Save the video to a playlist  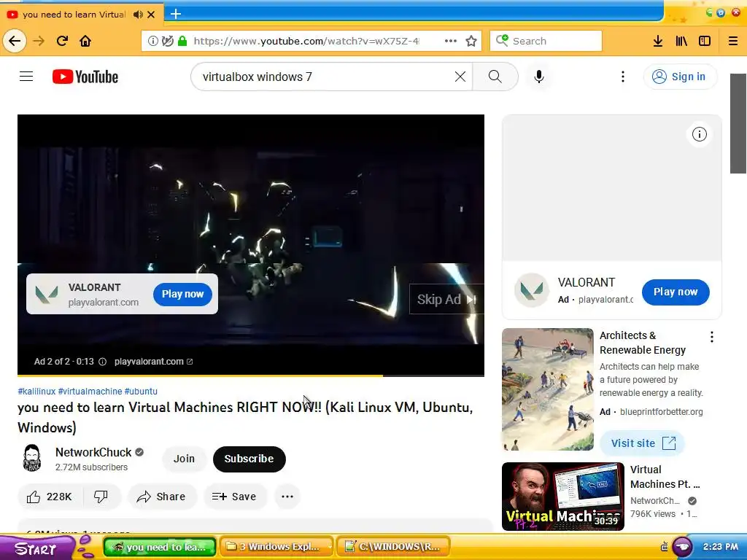click(x=235, y=497)
